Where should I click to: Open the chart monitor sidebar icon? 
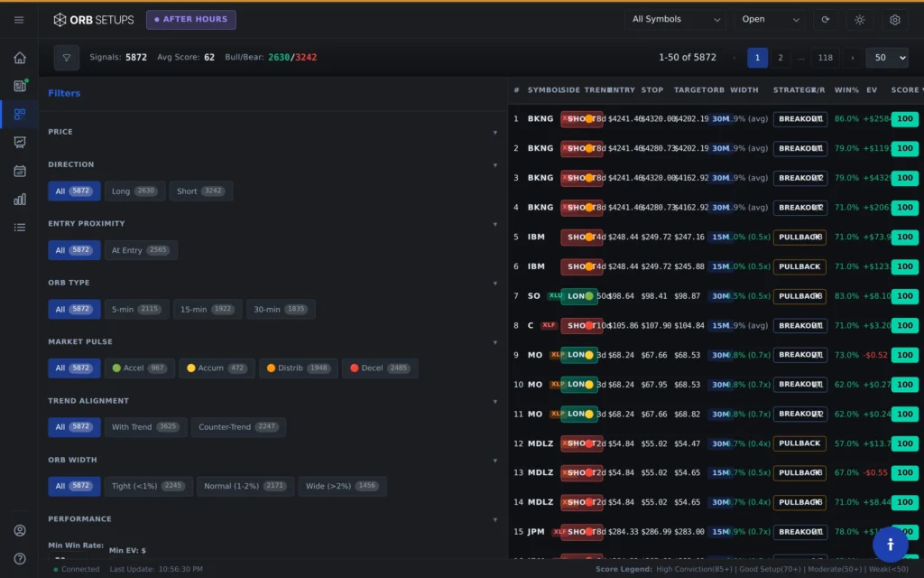(20, 142)
